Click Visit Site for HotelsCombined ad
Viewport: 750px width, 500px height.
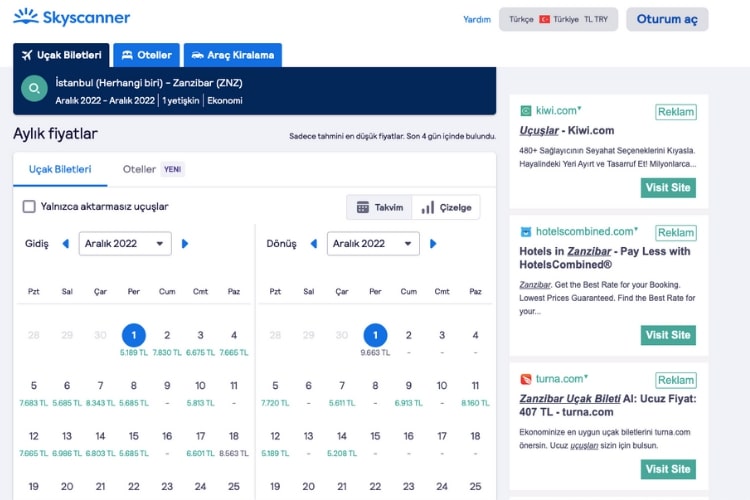tap(668, 335)
